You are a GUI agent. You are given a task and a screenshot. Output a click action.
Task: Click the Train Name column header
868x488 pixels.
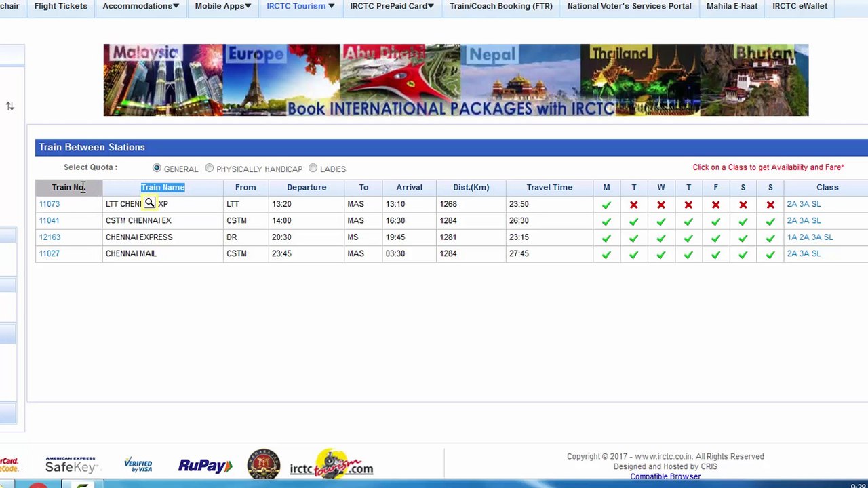click(163, 188)
